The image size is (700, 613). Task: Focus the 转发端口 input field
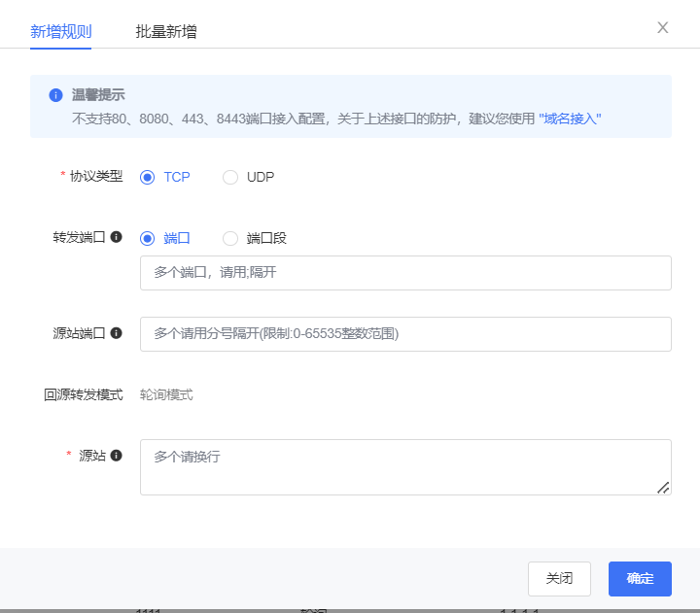(405, 273)
